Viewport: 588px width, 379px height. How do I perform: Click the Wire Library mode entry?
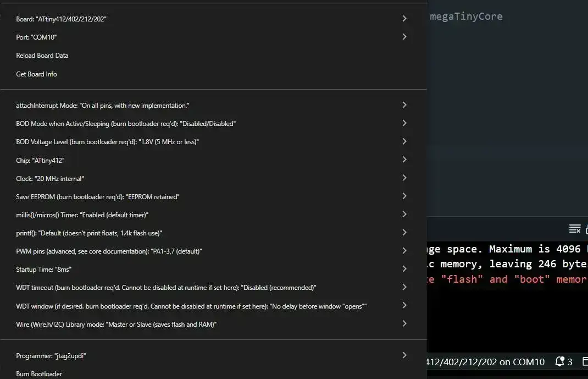117,325
